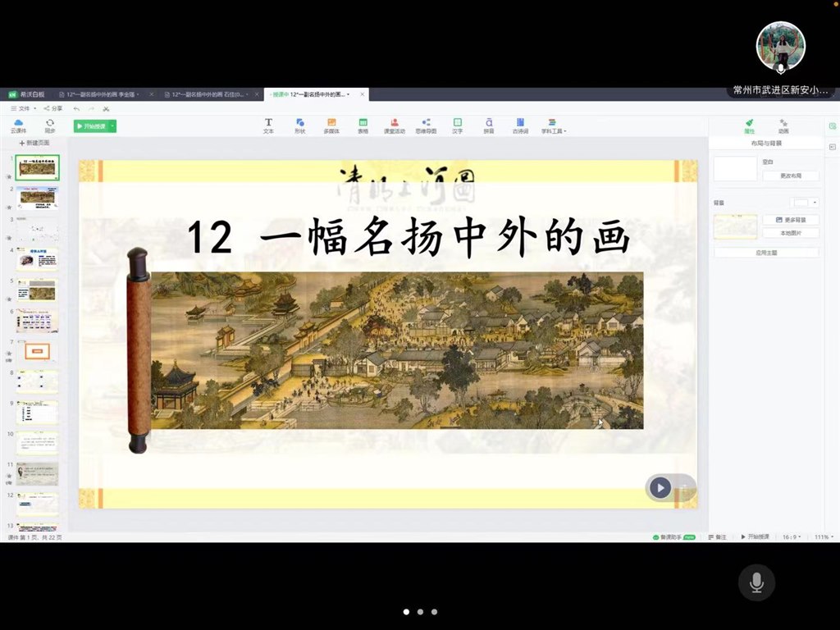Click 新建页面 new page button
The width and height of the screenshot is (840, 630).
34,143
